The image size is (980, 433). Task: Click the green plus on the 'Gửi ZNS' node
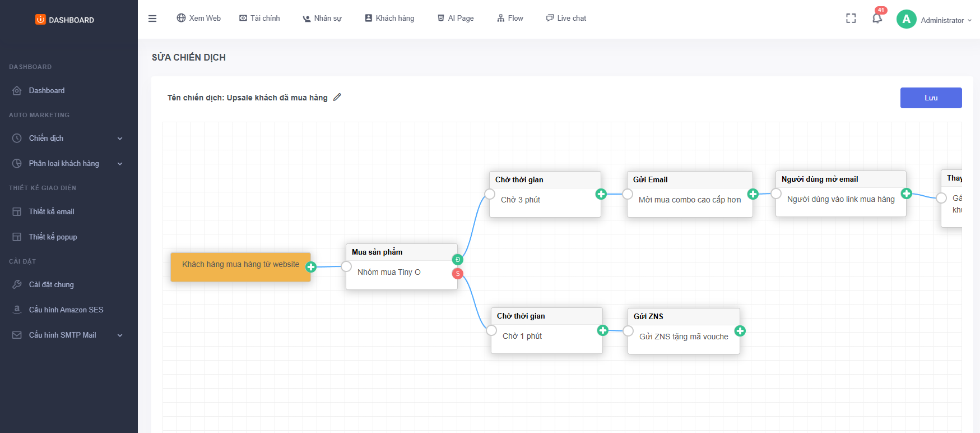740,331
